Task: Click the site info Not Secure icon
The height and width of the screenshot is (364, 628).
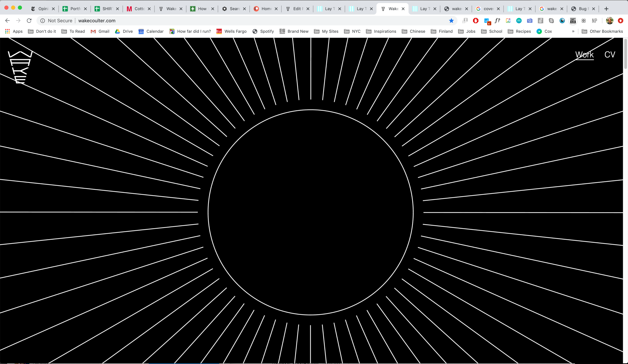Action: pyautogui.click(x=43, y=21)
